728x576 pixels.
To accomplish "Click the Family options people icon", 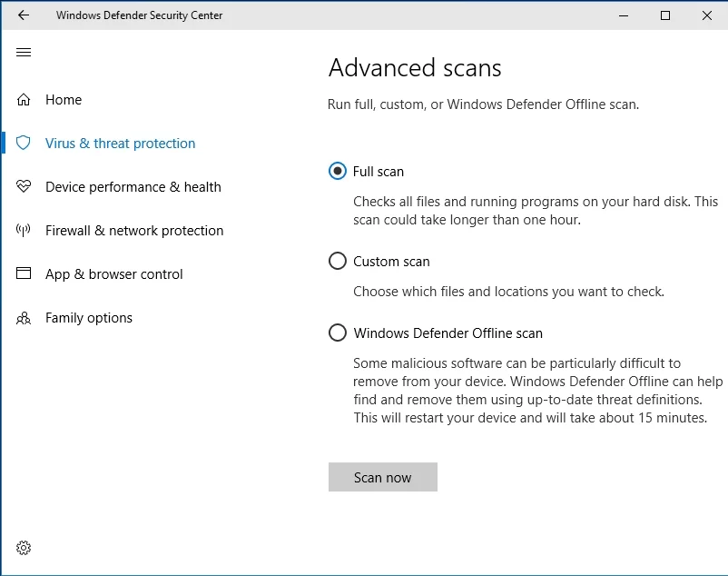I will [24, 318].
